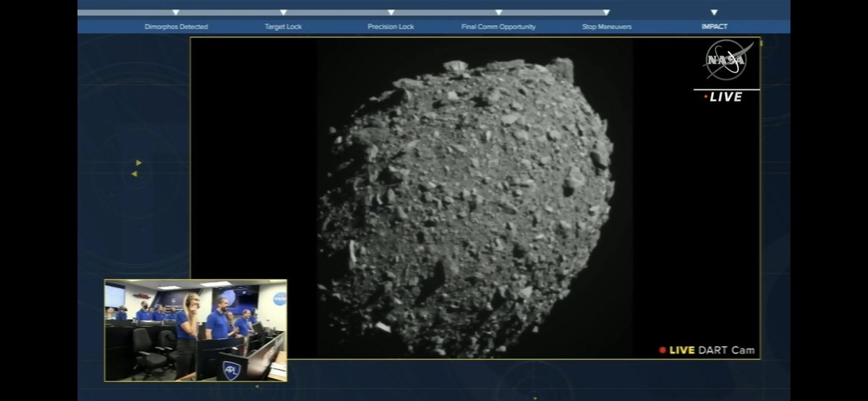Click the APL logo in control room inset
868x401 pixels.
[231, 369]
